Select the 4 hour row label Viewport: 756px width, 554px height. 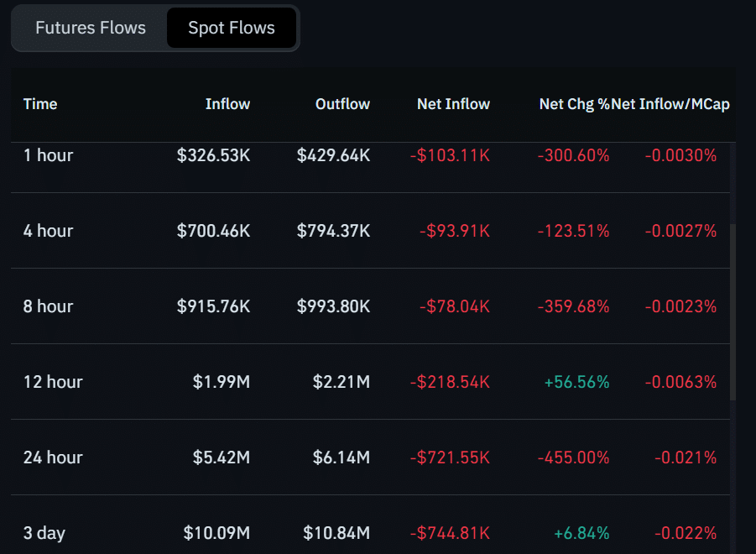tap(48, 231)
